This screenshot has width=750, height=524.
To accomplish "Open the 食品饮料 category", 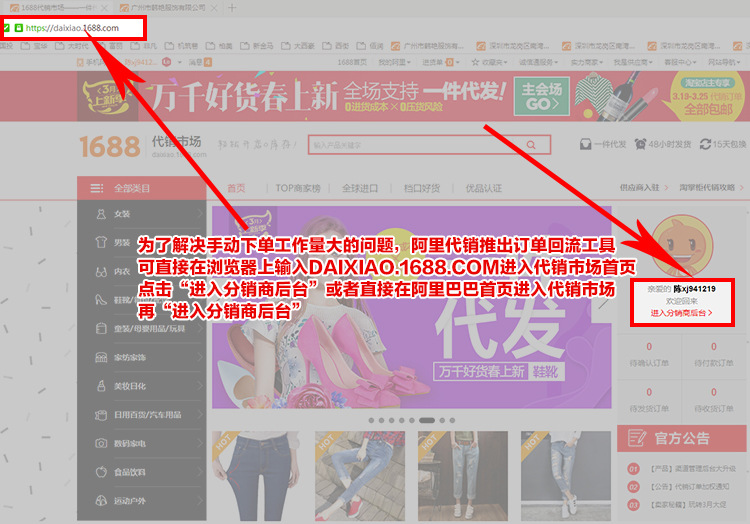I will pyautogui.click(x=142, y=472).
